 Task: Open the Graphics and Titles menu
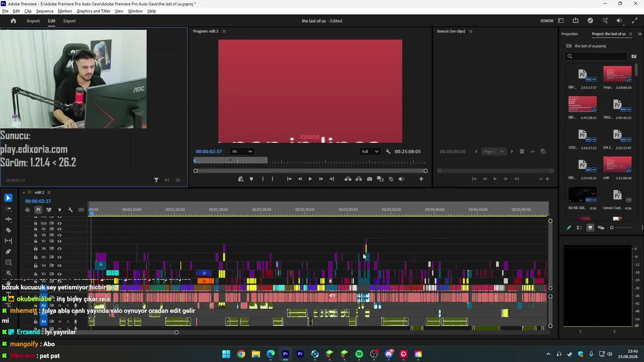pos(94,11)
